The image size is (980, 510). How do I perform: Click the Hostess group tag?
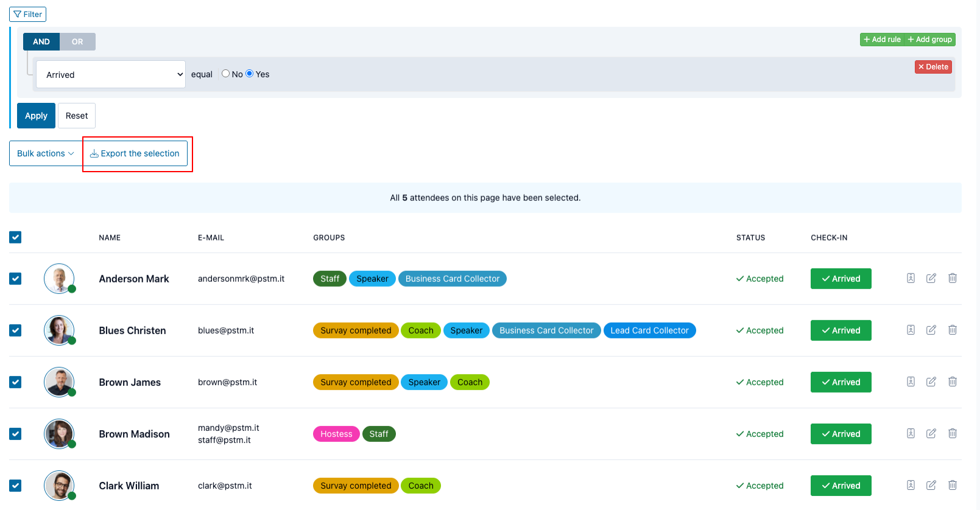[x=336, y=434]
